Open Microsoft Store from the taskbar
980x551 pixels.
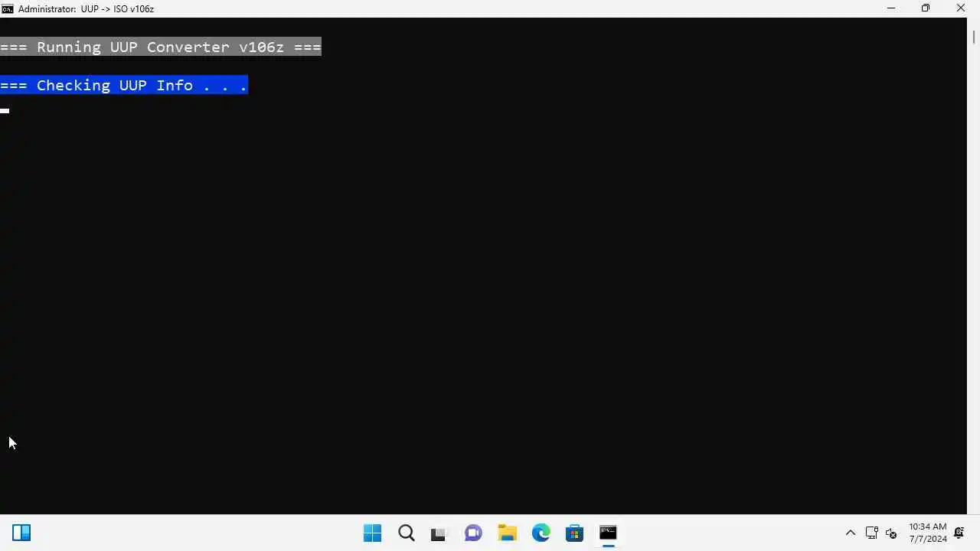574,533
